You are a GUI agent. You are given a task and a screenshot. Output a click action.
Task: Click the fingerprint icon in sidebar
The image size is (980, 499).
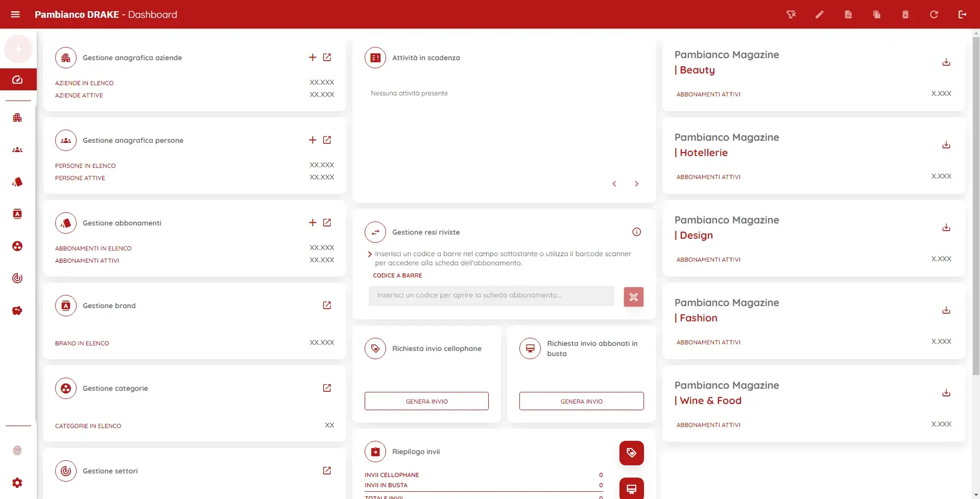coord(17,451)
